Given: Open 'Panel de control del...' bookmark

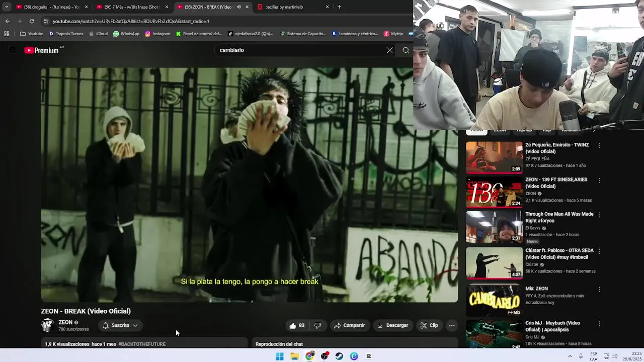Looking at the screenshot, I should click(x=199, y=34).
